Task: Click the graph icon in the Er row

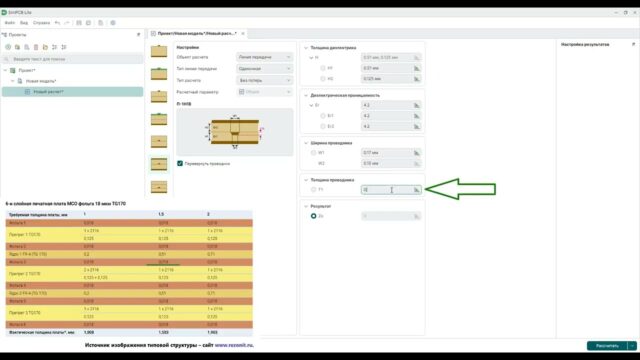Action: [416, 105]
